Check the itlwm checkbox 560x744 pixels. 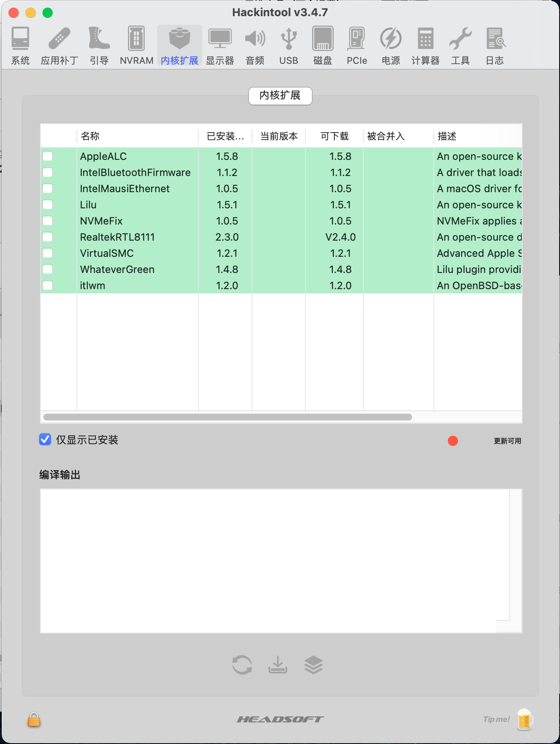48,285
